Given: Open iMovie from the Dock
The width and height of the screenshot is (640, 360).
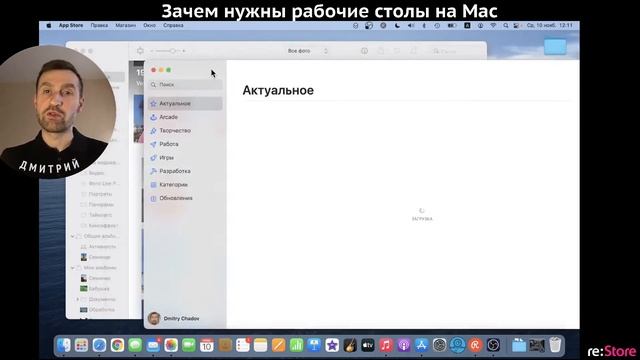Looking at the screenshot, I should click(x=332, y=345).
